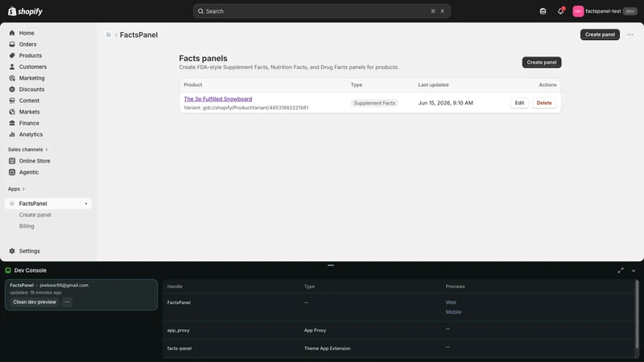Screen dimensions: 644x362
Task: Select the FactsPanel dev session card
Action: pos(81,294)
